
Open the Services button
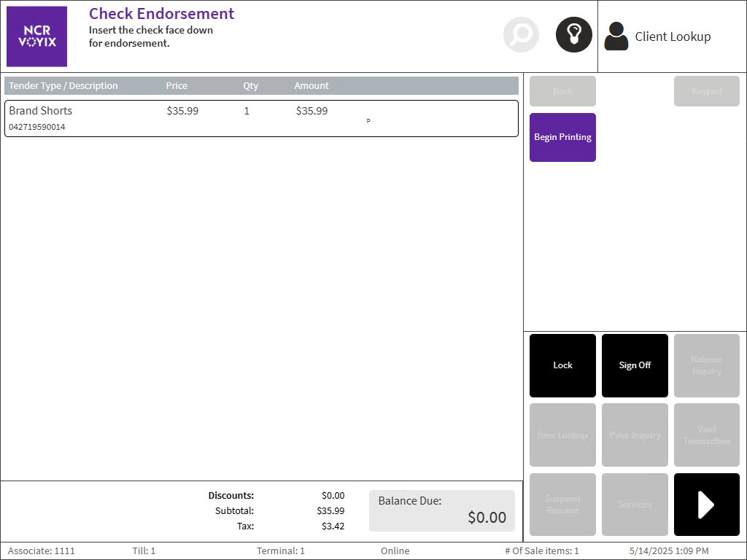635,505
